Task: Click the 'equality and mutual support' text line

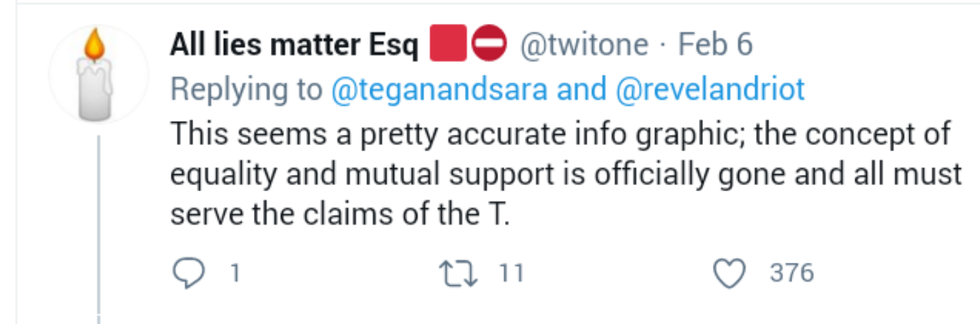Action: [566, 175]
